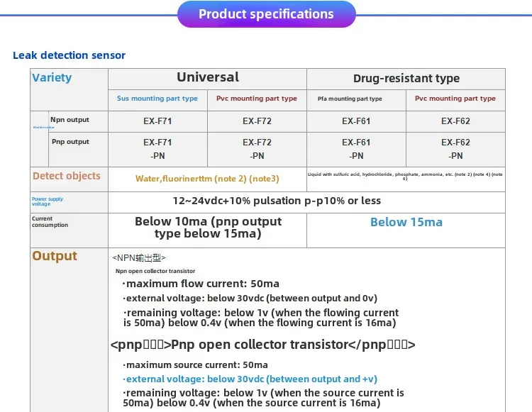
Task: Click Sus mounting part type label
Action: [157, 99]
